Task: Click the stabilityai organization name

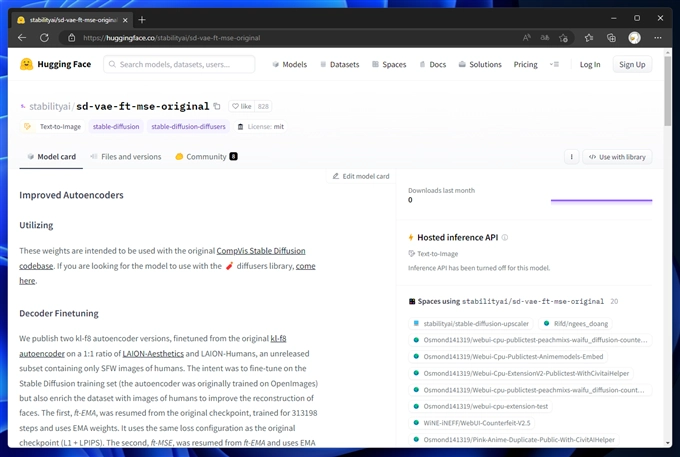Action: click(x=49, y=106)
